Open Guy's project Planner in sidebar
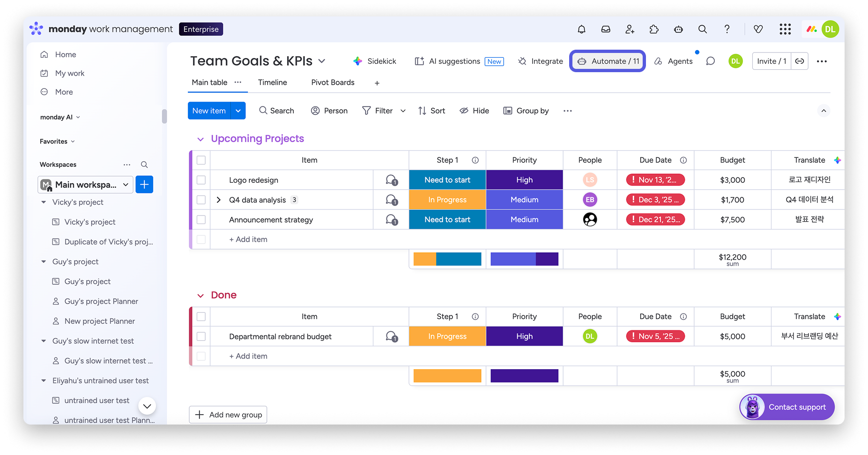Image resolution: width=868 pixels, height=455 pixels. coord(101,301)
